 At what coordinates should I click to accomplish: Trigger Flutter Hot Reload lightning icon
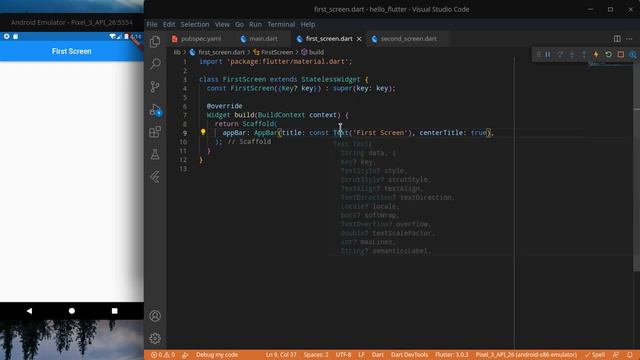[596, 54]
